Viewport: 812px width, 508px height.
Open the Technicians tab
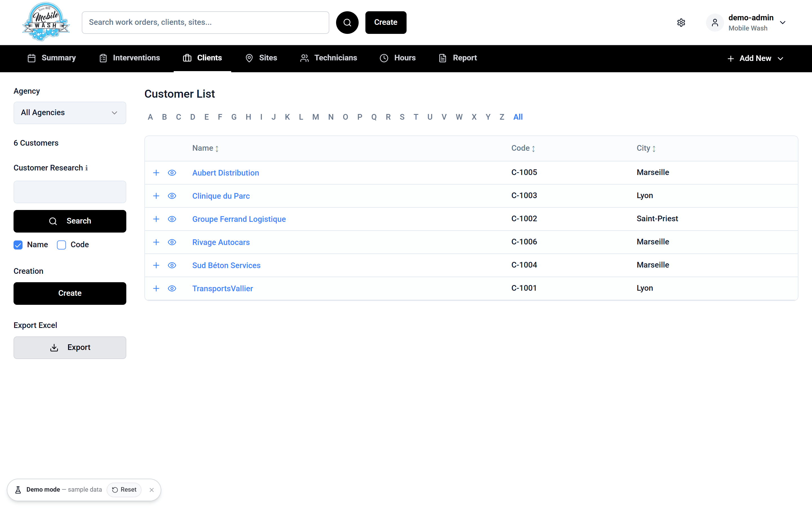coord(328,58)
